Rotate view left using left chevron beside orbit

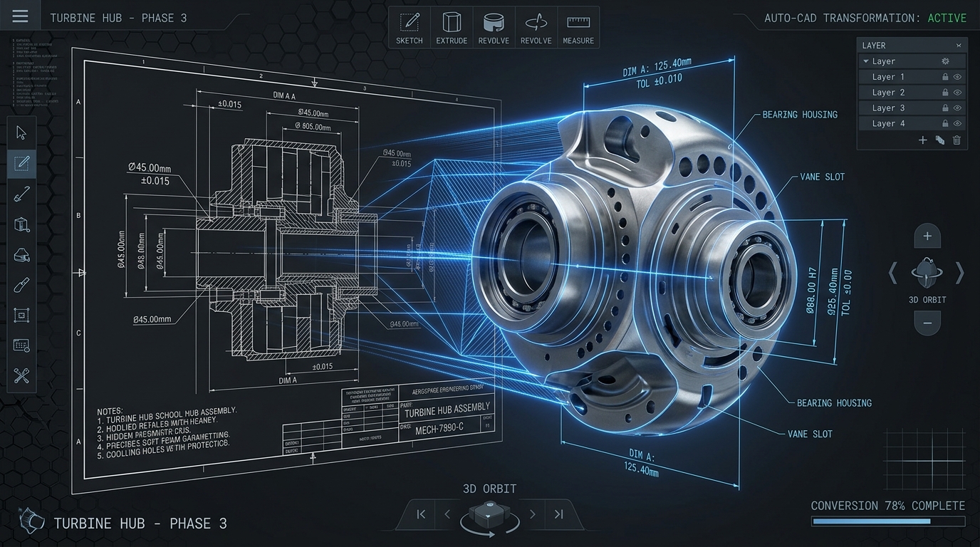point(893,273)
